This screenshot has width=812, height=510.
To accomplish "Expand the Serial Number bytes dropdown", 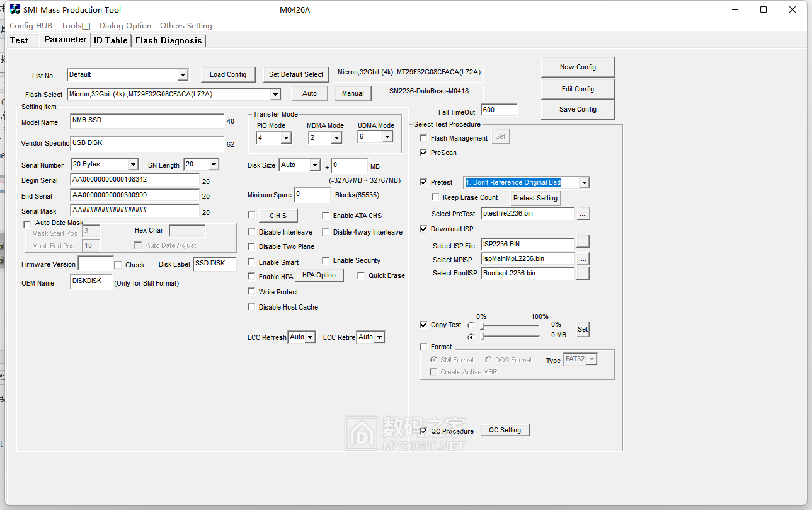I will click(133, 165).
